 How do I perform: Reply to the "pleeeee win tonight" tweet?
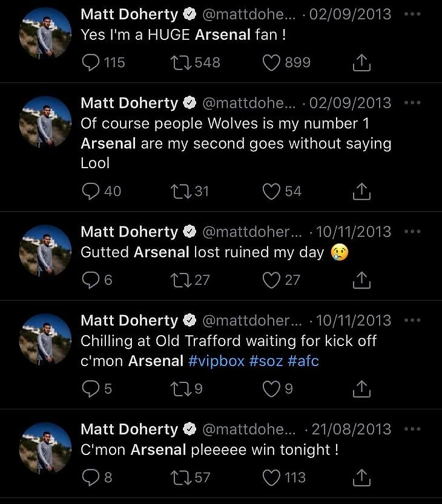tap(91, 477)
